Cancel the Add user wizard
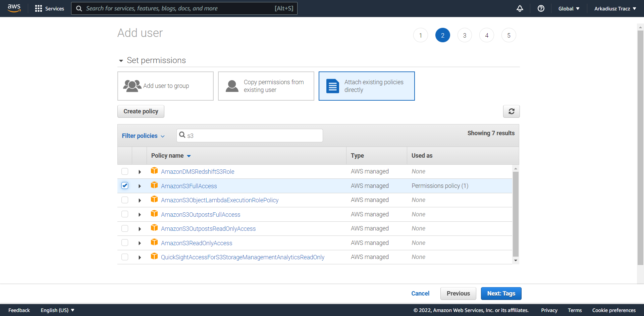 [420, 294]
